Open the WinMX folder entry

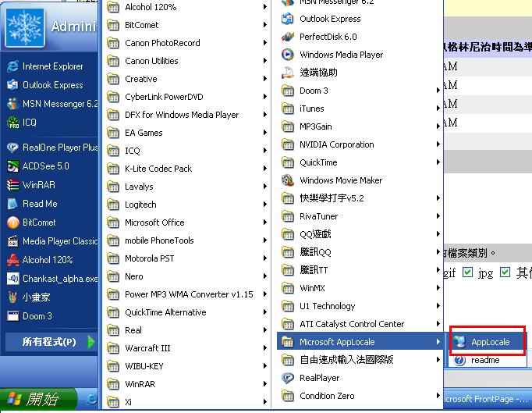(x=360, y=288)
